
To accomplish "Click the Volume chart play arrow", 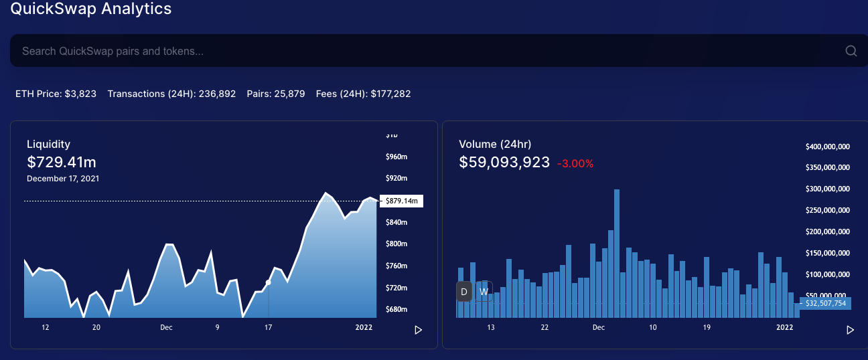I will coord(851,330).
